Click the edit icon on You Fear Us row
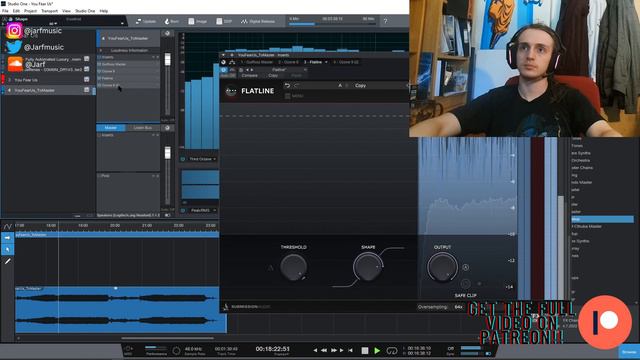This screenshot has height=360, width=640. (x=87, y=80)
